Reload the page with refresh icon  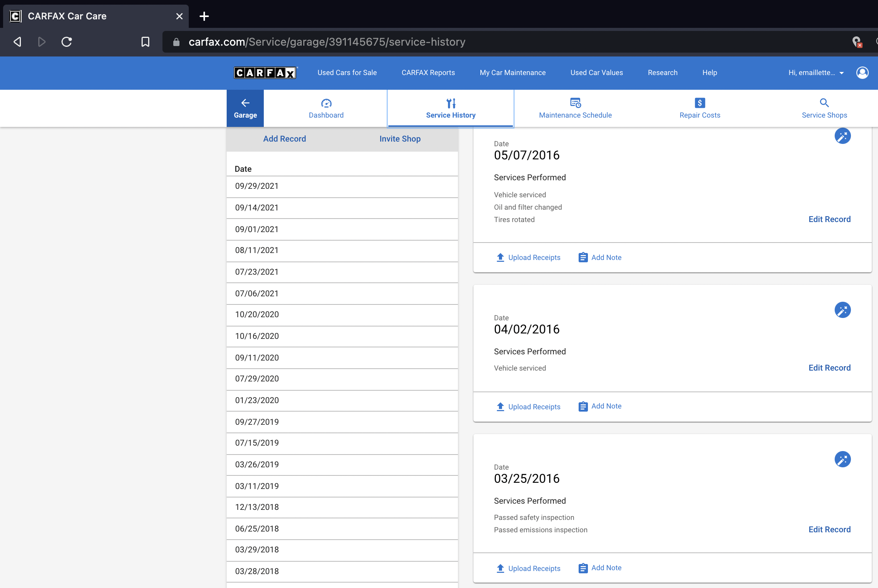coord(67,42)
